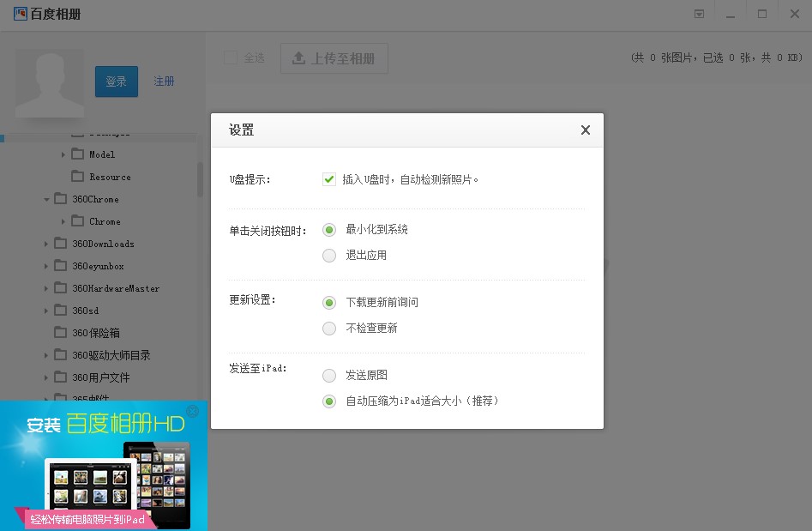Open the 注册 link

click(x=164, y=81)
